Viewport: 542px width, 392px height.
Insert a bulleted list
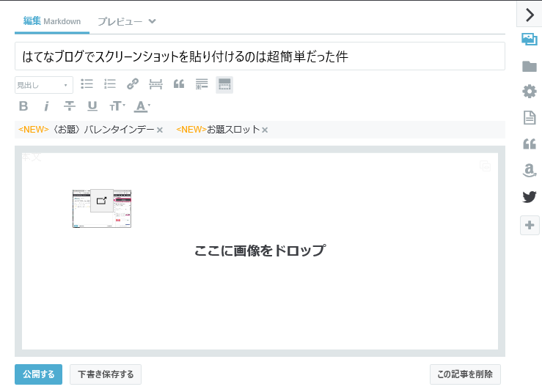pos(87,84)
